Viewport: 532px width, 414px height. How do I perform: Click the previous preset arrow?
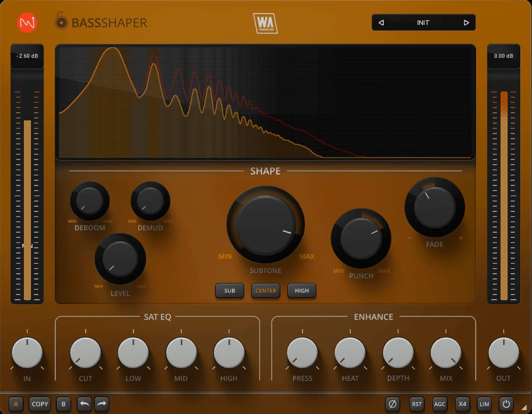[x=381, y=22]
